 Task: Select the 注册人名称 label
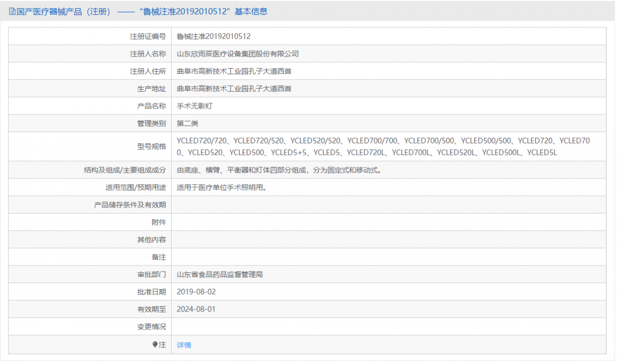pyautogui.click(x=148, y=54)
